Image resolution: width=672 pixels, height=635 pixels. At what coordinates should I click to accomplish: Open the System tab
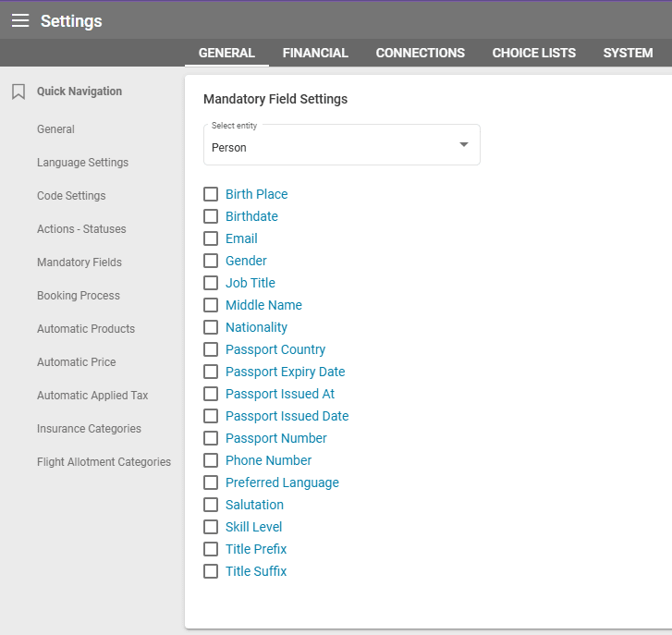[x=628, y=53]
